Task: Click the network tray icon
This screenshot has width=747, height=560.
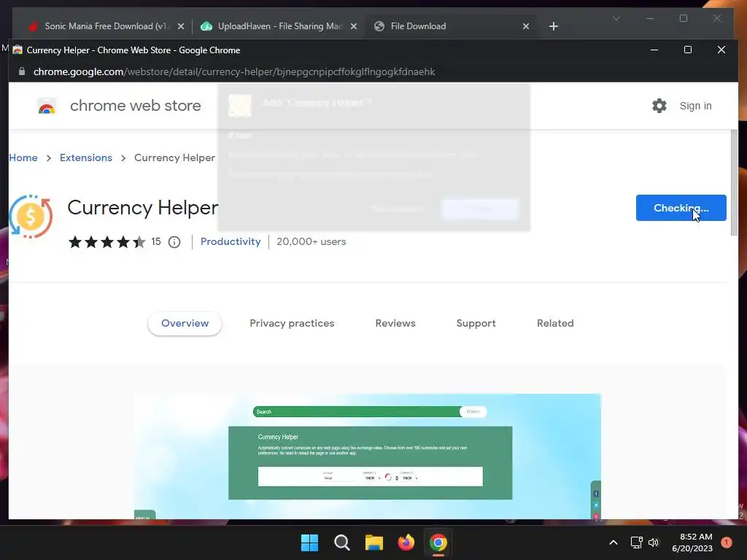Action: tap(636, 542)
